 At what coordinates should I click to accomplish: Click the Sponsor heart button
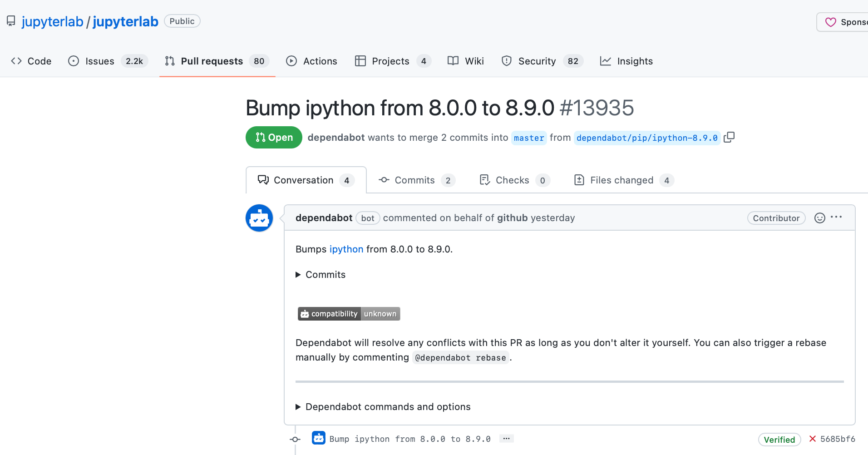click(x=843, y=22)
